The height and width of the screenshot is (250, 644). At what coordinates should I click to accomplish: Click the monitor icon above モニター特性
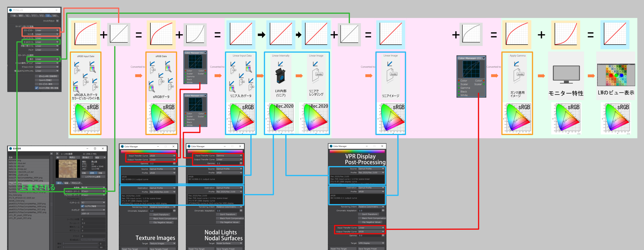[x=566, y=74]
